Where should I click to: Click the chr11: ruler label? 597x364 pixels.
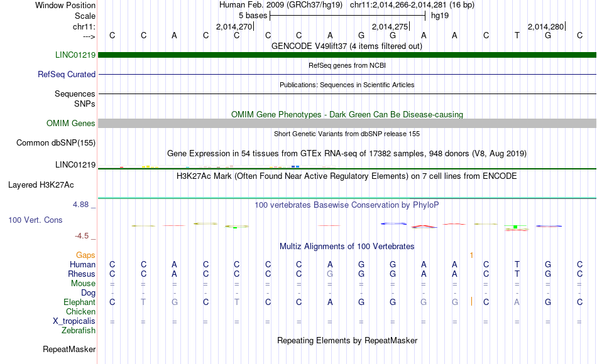84,26
